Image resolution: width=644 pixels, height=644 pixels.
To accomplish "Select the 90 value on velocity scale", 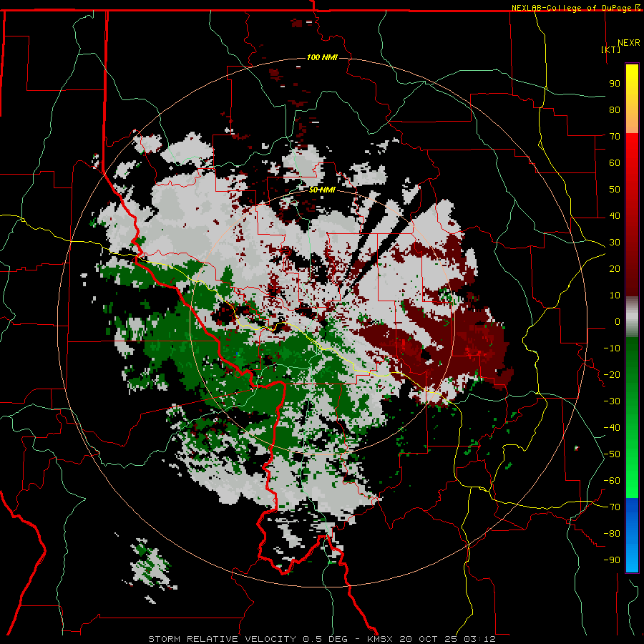I will point(615,84).
